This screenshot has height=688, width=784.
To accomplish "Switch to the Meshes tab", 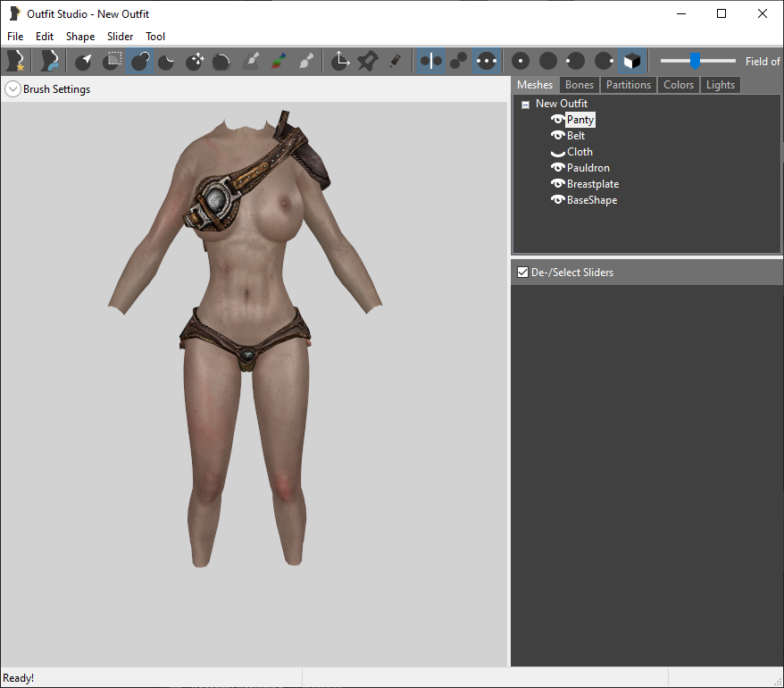I will [x=535, y=85].
